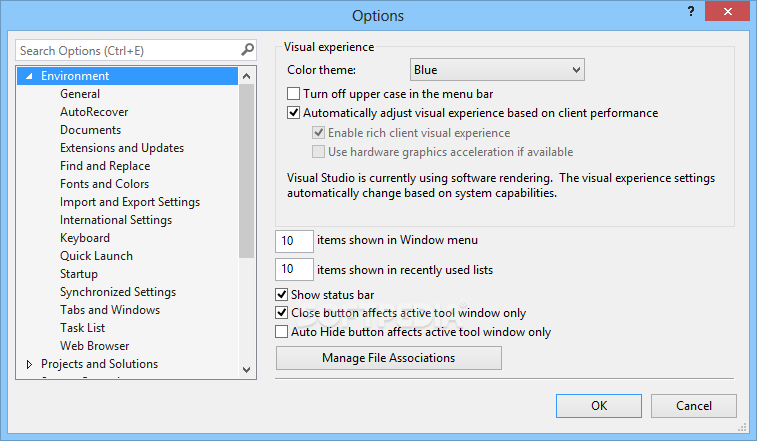Confirm with the OK button
757x441 pixels.
599,405
